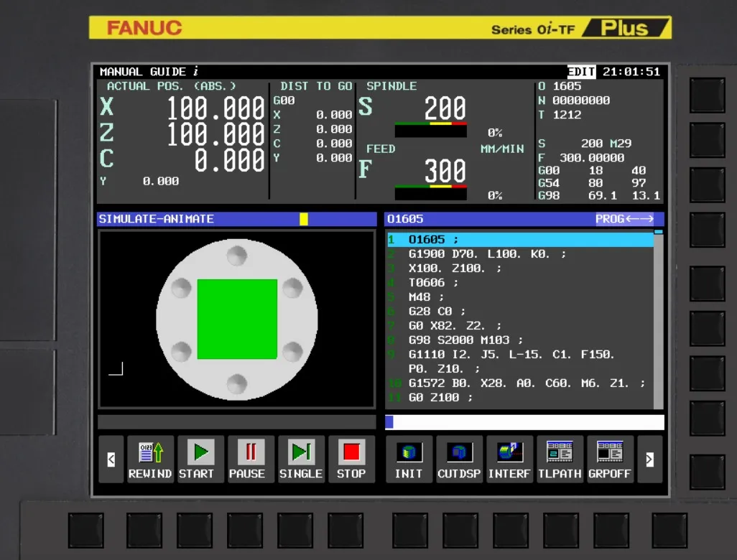Switch to TLPATH tool path view
Screen dimensions: 737x560
tap(560, 459)
